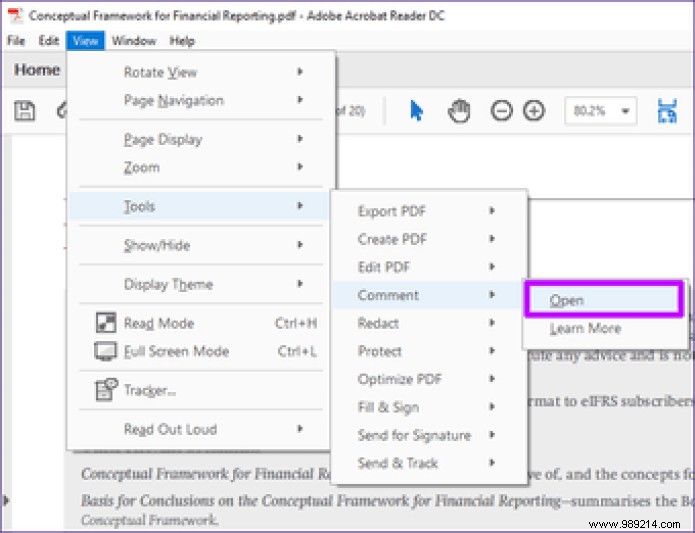Click the Adobe PDF icon in title bar

tap(15, 16)
